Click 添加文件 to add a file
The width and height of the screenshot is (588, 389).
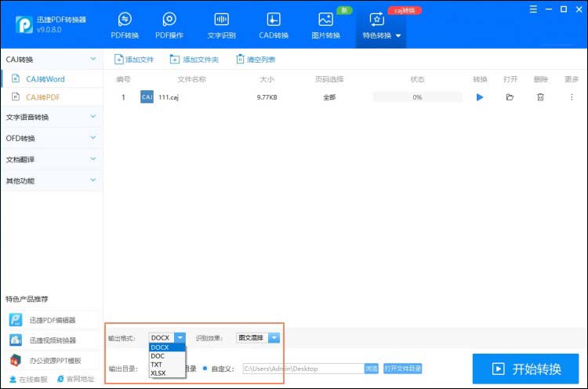point(134,60)
